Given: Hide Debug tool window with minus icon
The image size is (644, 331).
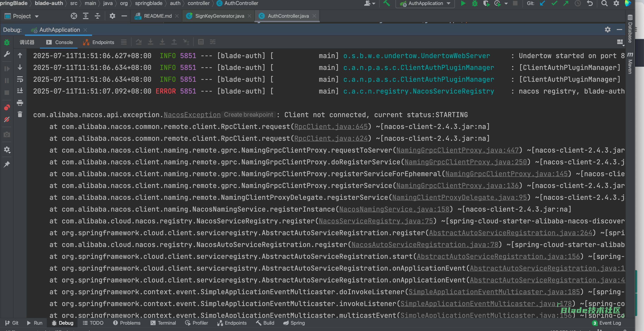Looking at the screenshot, I should [620, 30].
